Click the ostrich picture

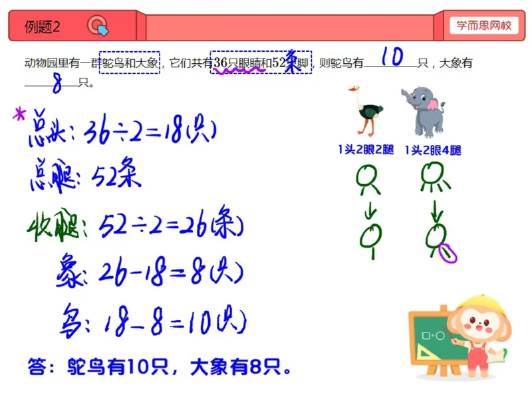pos(366,110)
